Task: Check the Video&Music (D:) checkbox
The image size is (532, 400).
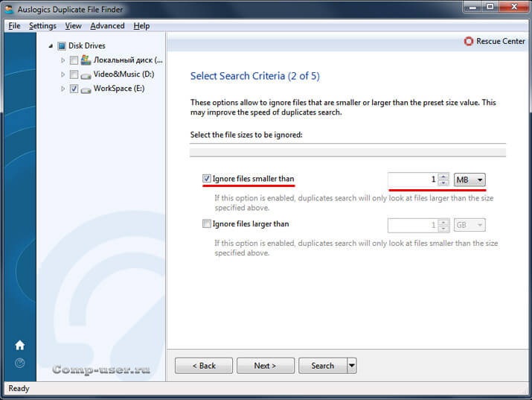Action: (x=74, y=74)
